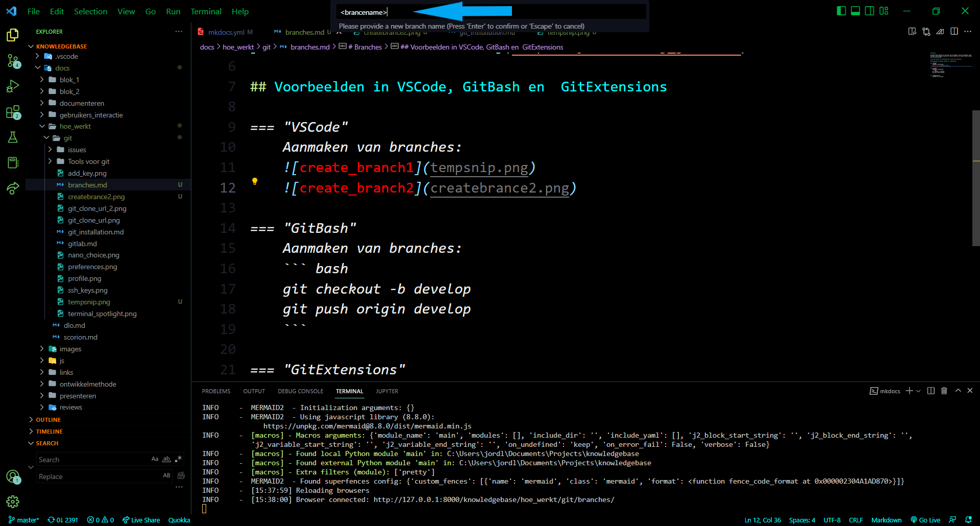Open the File menu
The image size is (980, 526).
34,11
